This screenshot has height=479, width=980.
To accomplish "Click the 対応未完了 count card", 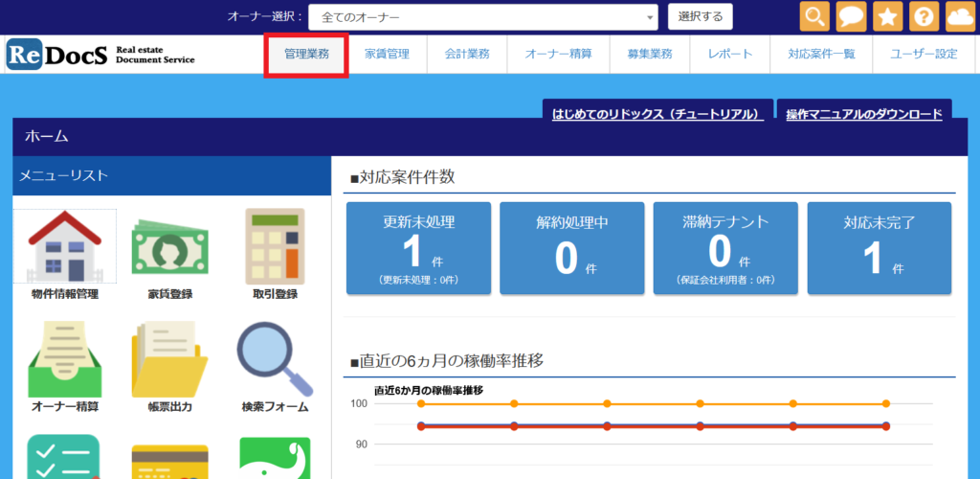I will [880, 248].
